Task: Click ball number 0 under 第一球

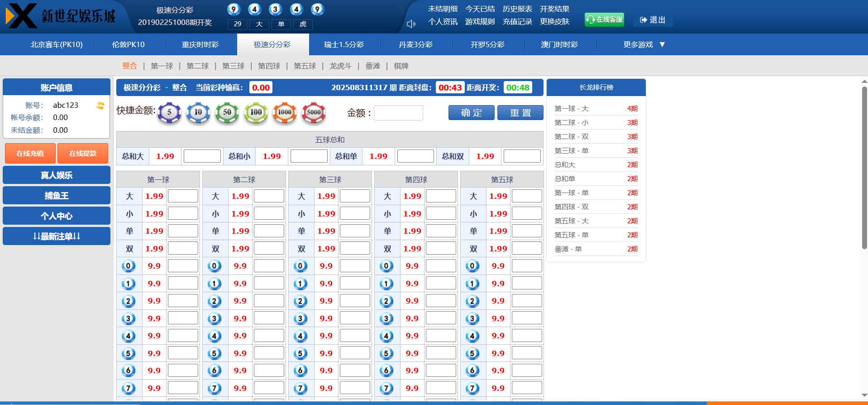Action: tap(129, 266)
